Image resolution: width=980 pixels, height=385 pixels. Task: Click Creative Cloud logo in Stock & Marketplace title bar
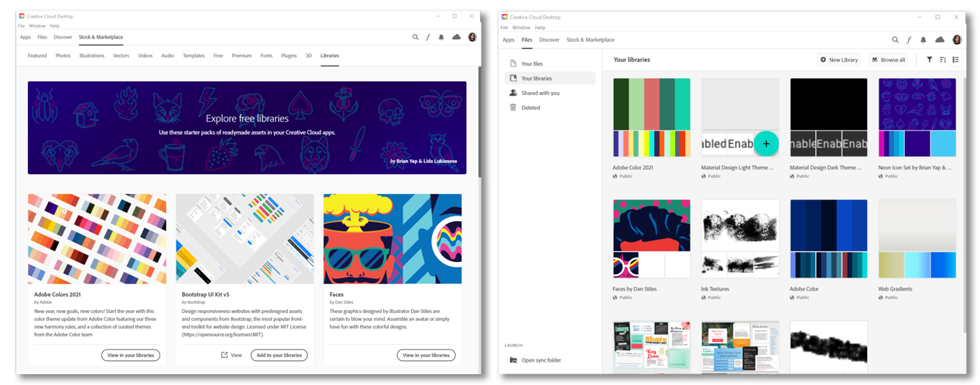22,15
